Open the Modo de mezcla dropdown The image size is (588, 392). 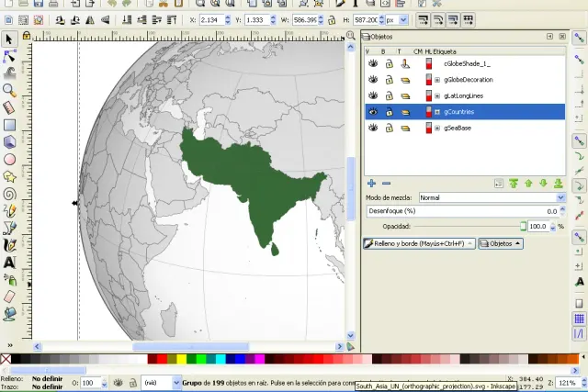(x=492, y=197)
